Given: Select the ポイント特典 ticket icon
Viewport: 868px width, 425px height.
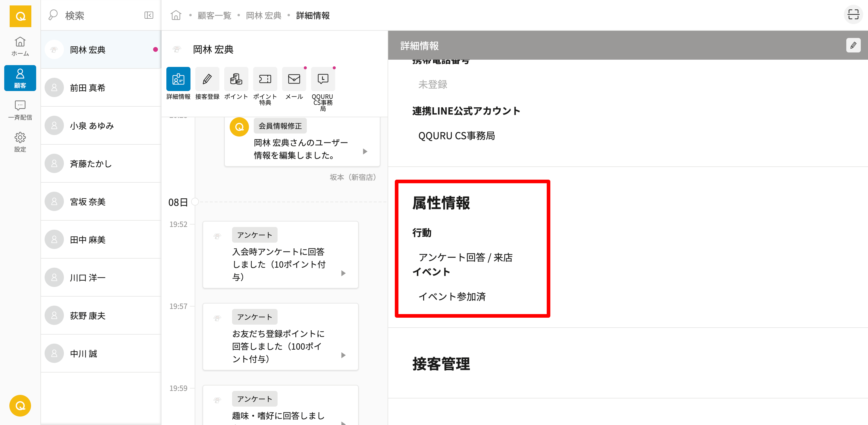Looking at the screenshot, I should pos(265,79).
